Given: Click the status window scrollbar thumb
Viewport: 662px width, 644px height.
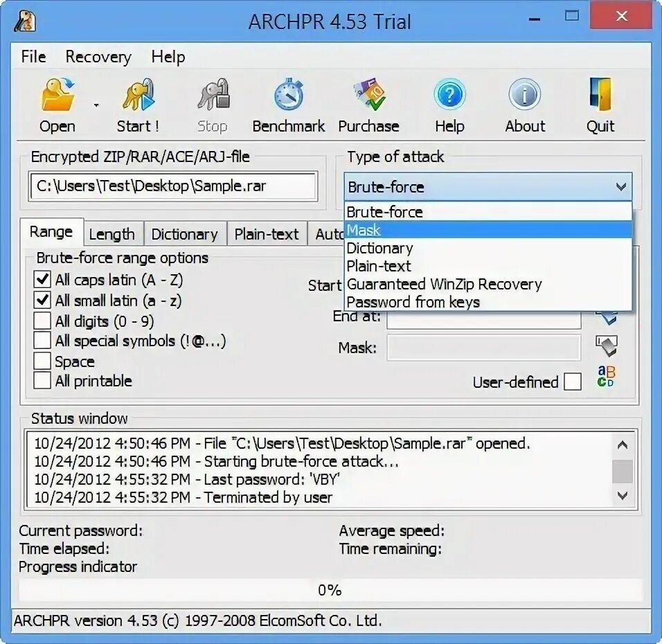Looking at the screenshot, I should click(623, 471).
